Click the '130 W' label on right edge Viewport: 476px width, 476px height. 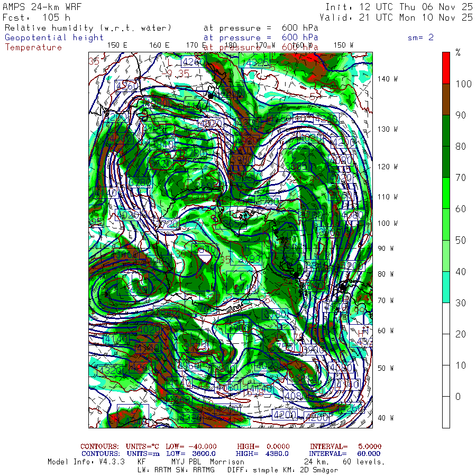tap(388, 130)
